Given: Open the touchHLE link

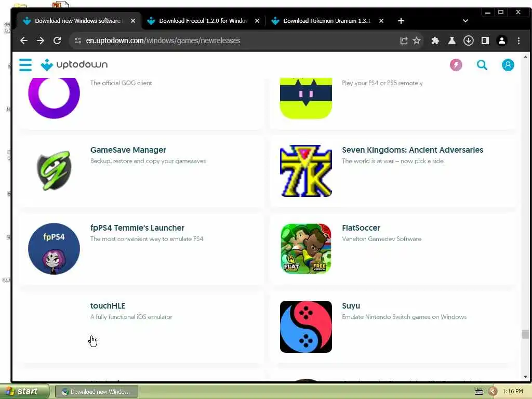Looking at the screenshot, I should [x=108, y=305].
